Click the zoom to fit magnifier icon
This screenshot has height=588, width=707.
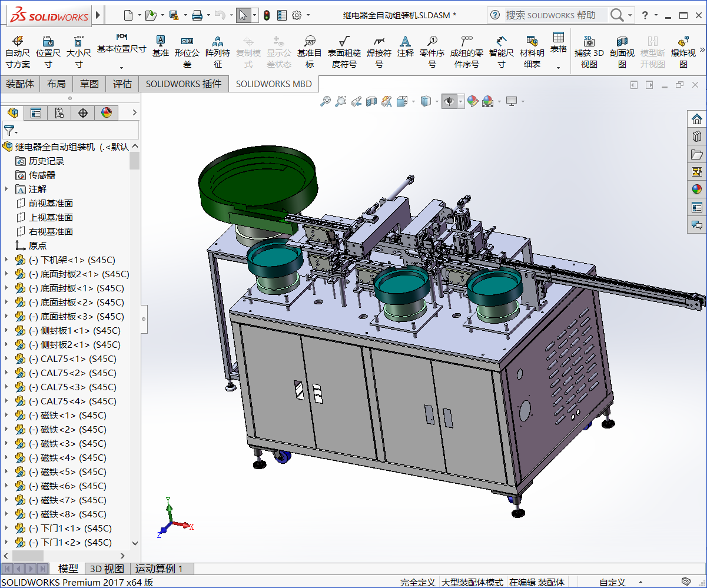coord(326,102)
